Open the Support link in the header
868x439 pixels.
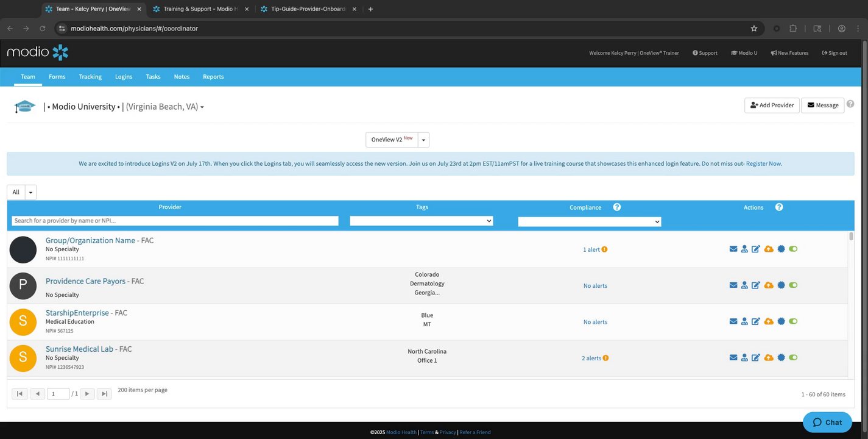coord(705,53)
